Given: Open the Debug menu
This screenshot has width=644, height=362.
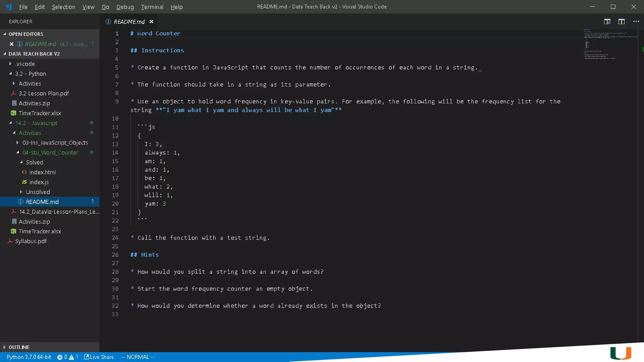Looking at the screenshot, I should coord(125,7).
